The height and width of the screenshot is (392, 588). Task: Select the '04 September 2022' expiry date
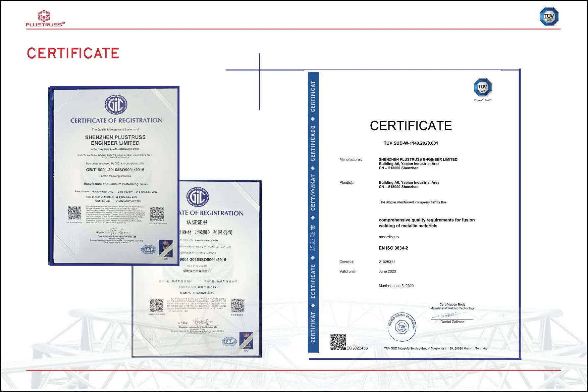(146, 192)
